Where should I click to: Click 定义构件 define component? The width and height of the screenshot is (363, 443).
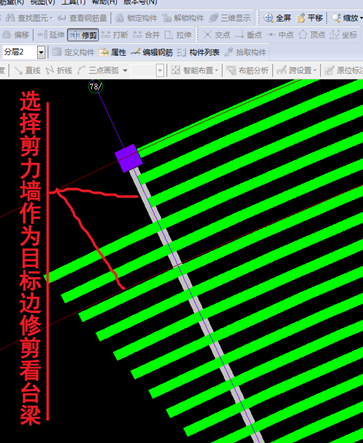[73, 52]
